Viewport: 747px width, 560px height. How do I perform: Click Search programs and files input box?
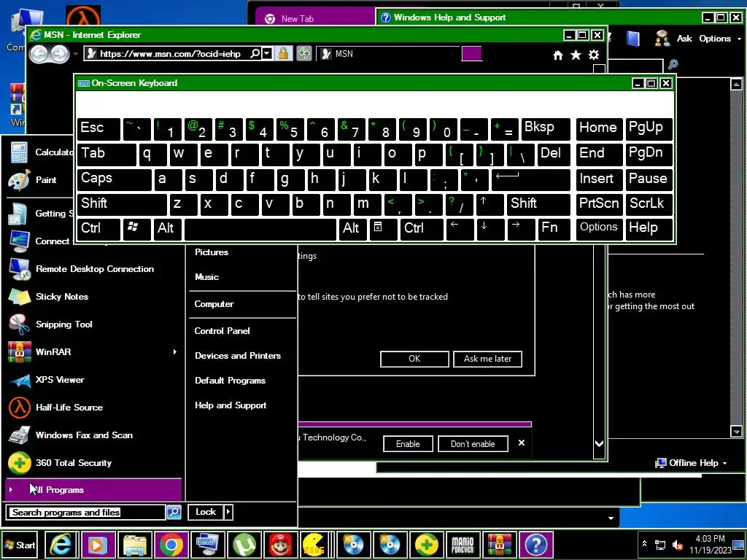tap(86, 513)
